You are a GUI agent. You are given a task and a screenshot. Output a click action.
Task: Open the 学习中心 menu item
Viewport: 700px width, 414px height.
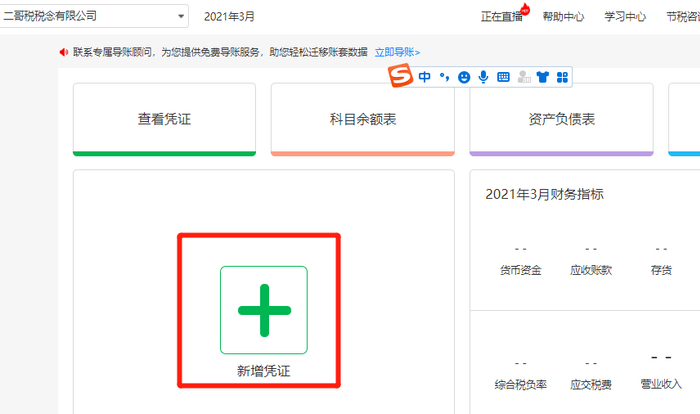pos(625,17)
